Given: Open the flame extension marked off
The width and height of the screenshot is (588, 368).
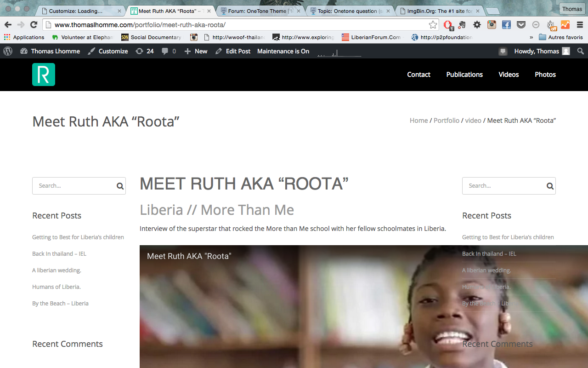Looking at the screenshot, I should pos(551,25).
